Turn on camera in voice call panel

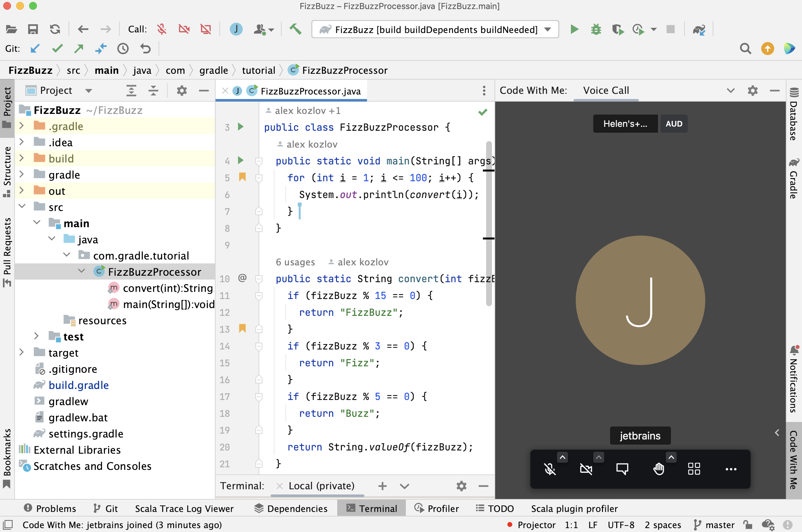coord(586,469)
